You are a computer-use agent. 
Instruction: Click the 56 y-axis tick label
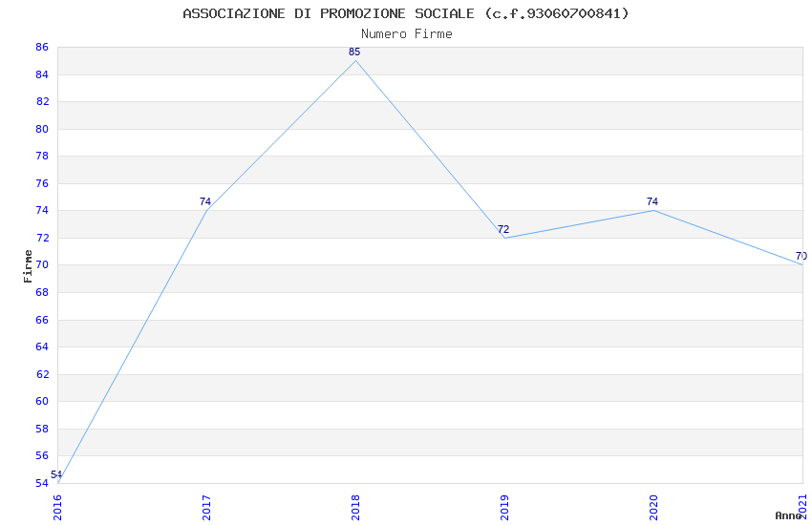tap(42, 455)
